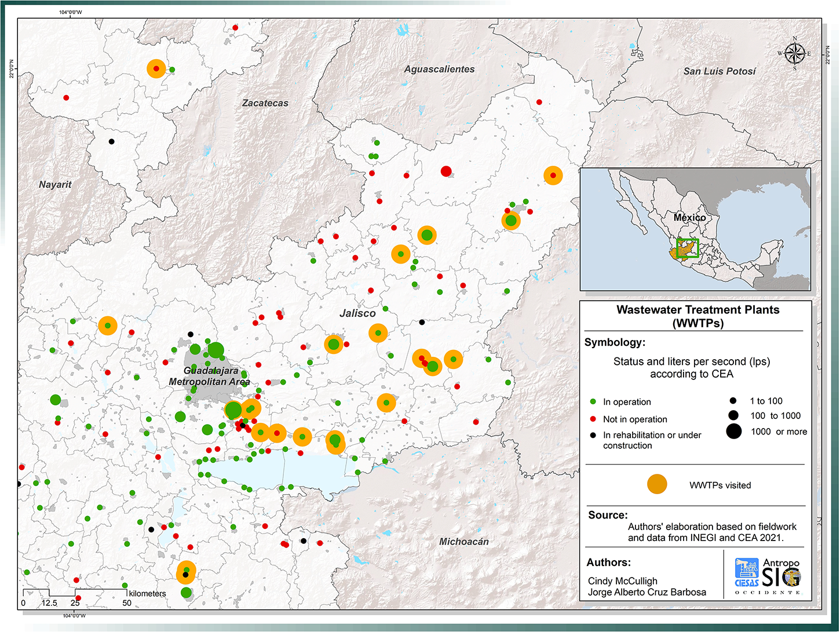This screenshot has height=632, width=840.
Task: Click the Zacatecas state label
Action: [265, 103]
